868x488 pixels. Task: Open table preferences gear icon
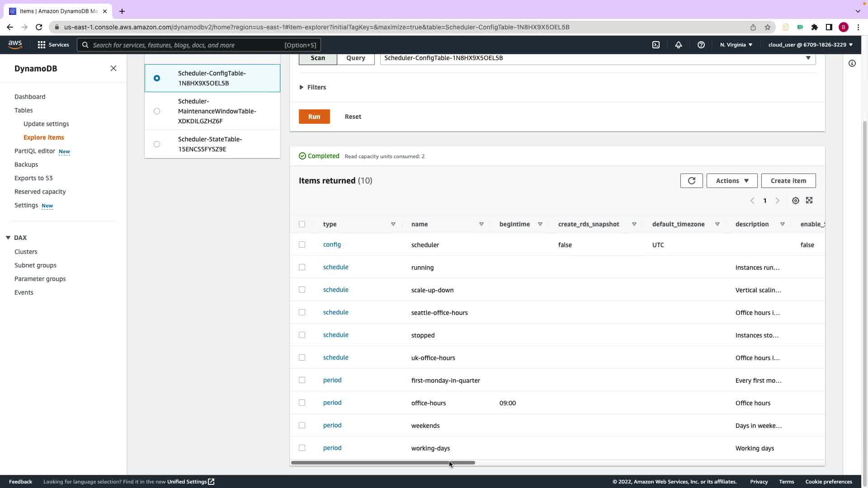796,201
